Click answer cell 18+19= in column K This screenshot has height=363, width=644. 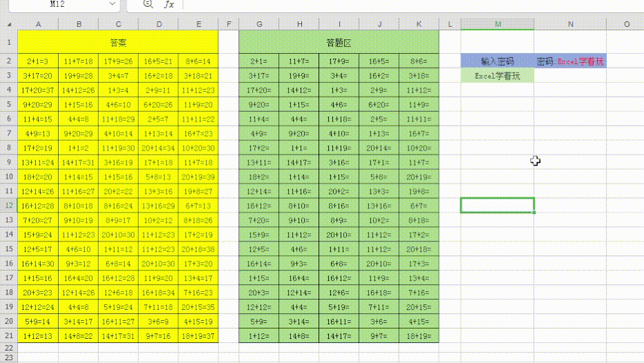point(419,336)
